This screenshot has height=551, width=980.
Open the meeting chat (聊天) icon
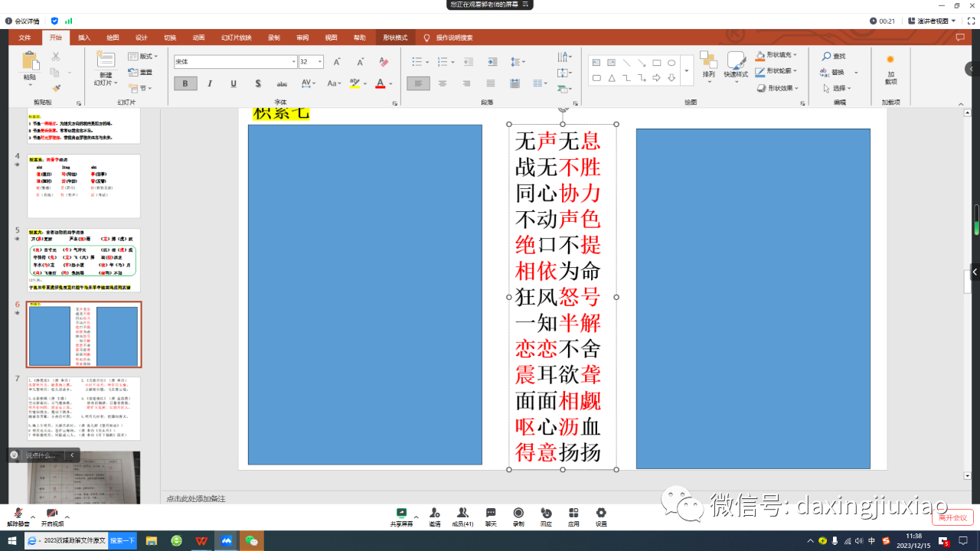point(491,517)
